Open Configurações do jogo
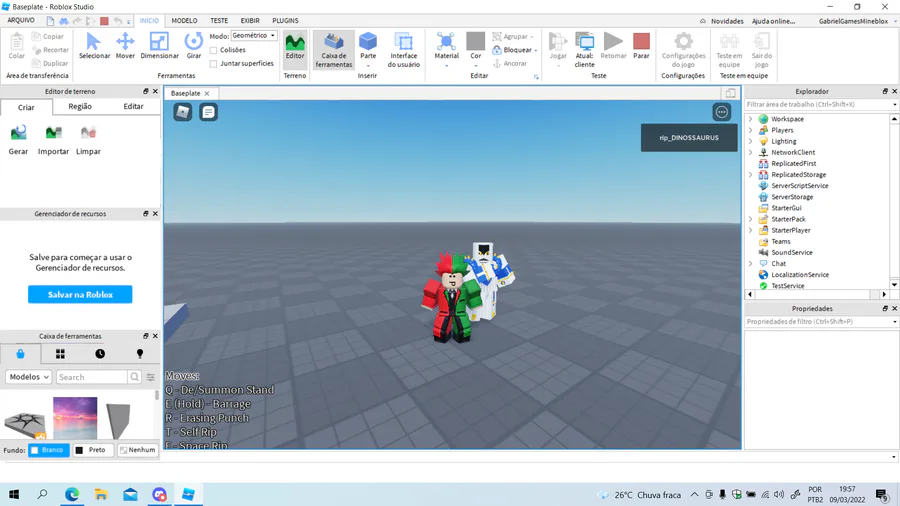The width and height of the screenshot is (900, 506). click(x=683, y=50)
